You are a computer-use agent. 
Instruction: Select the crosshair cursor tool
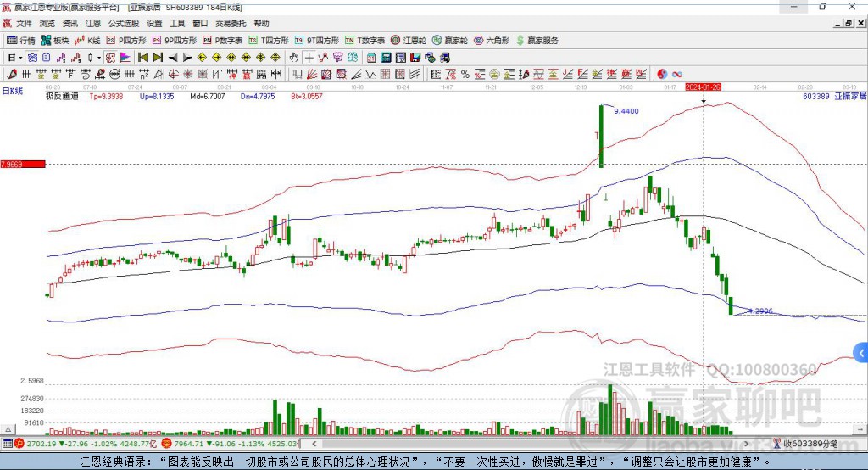click(x=309, y=58)
